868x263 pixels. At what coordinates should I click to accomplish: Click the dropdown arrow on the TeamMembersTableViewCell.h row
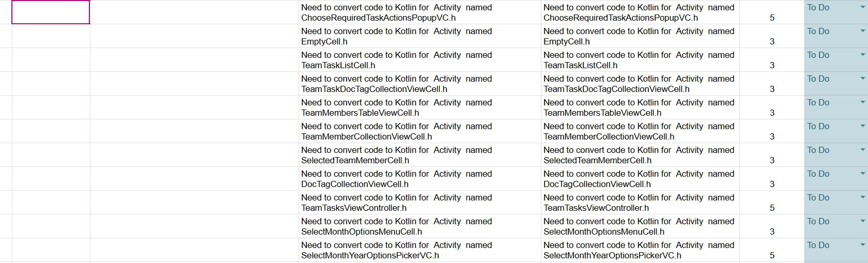click(x=862, y=102)
